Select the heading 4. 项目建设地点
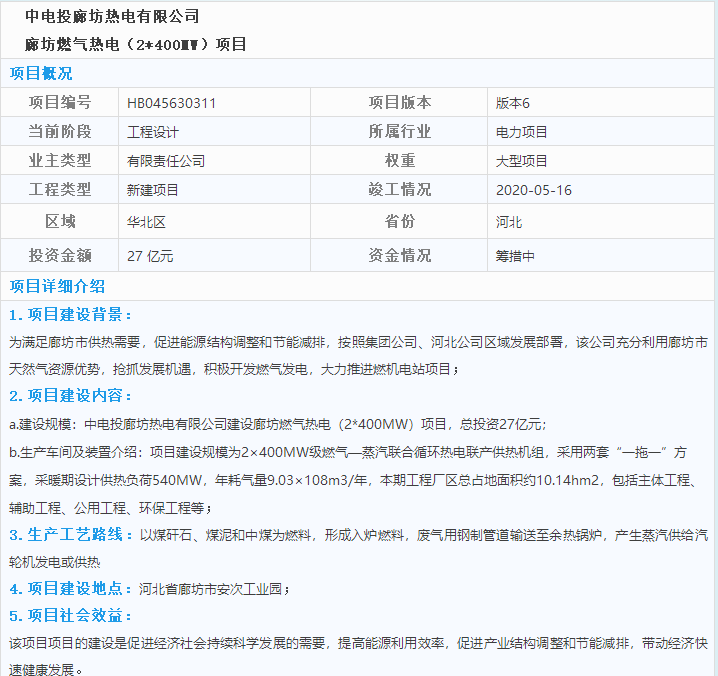The width and height of the screenshot is (718, 676). 71,588
